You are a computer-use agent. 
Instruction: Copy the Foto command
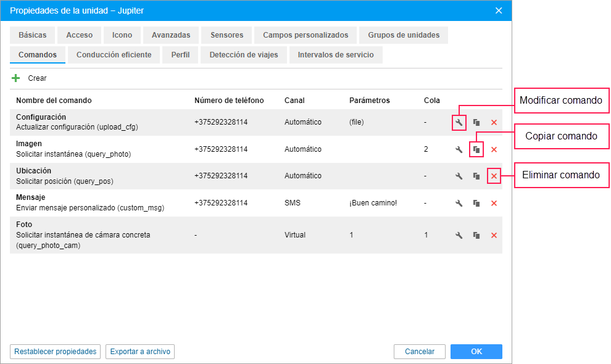click(x=476, y=235)
